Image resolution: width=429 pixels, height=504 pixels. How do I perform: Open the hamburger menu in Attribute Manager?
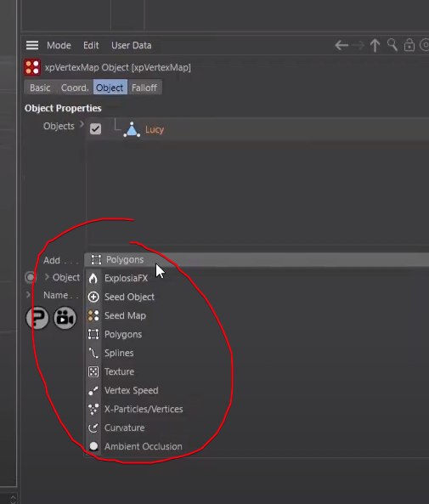coord(32,45)
